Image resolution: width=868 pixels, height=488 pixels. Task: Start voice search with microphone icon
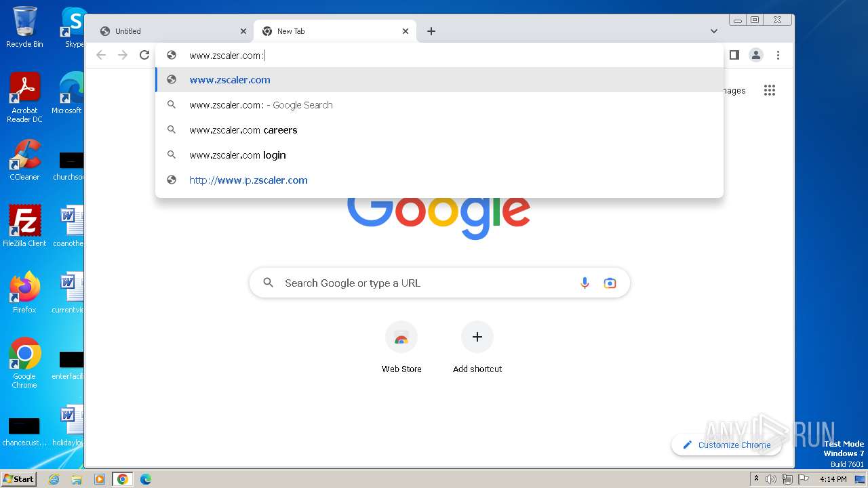[585, 283]
